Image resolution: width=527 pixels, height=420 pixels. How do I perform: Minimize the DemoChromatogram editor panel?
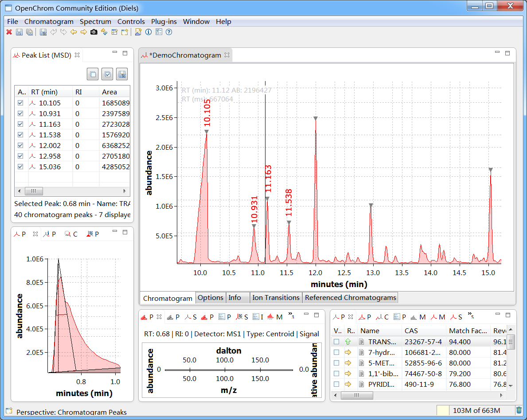(x=497, y=52)
